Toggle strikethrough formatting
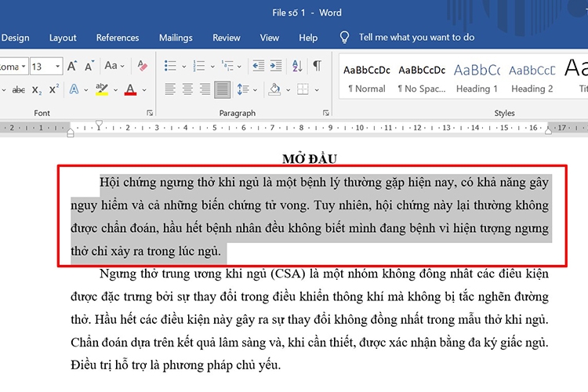Viewport: 588px width, 392px height. [x=18, y=90]
